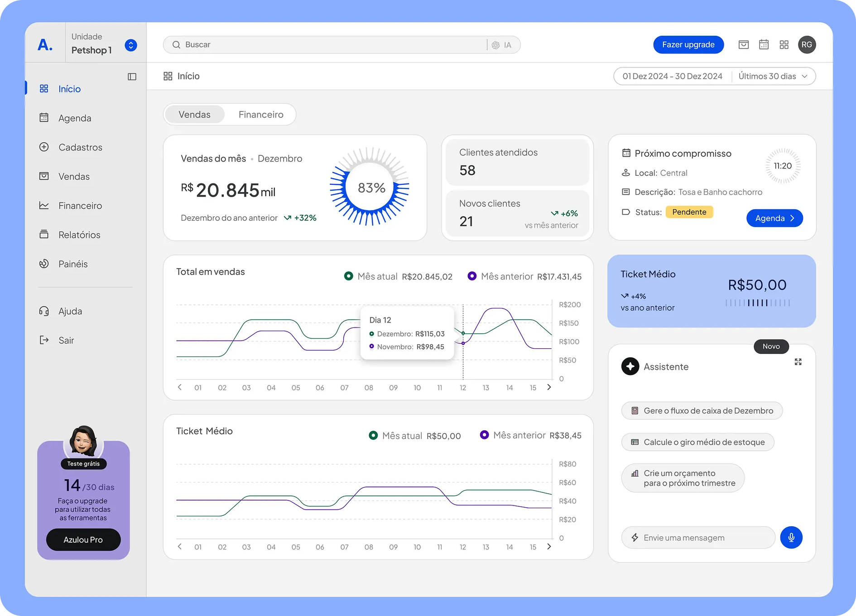Open the apps grid icon in header
The width and height of the screenshot is (856, 616).
784,44
